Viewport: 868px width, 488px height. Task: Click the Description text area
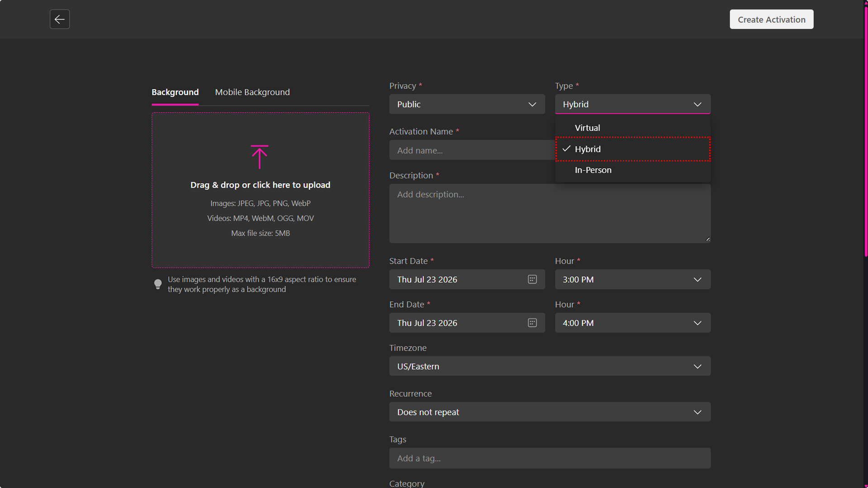point(550,213)
